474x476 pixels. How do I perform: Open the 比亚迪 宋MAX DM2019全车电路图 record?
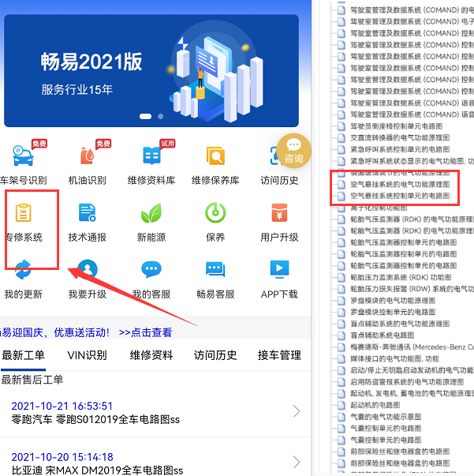(97, 470)
